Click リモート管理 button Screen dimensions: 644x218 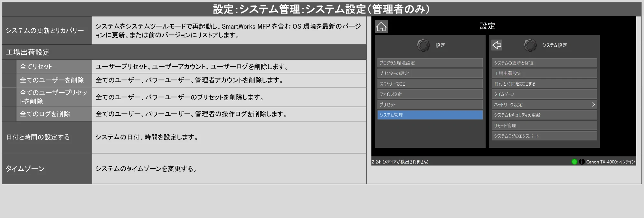[x=544, y=126]
